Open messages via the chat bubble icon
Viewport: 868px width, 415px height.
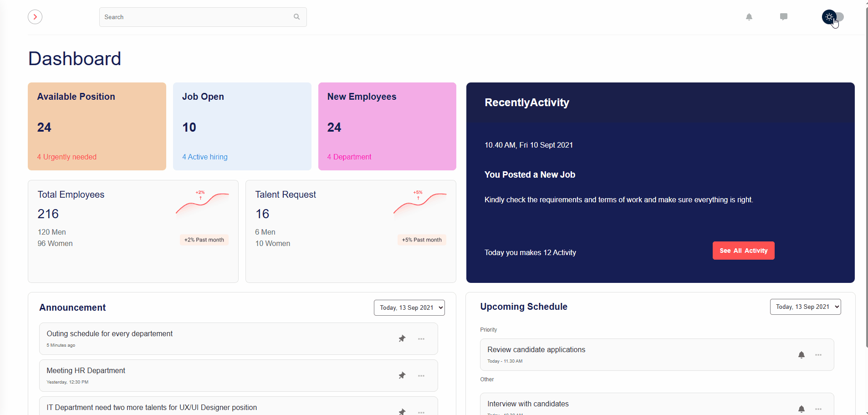[784, 17]
